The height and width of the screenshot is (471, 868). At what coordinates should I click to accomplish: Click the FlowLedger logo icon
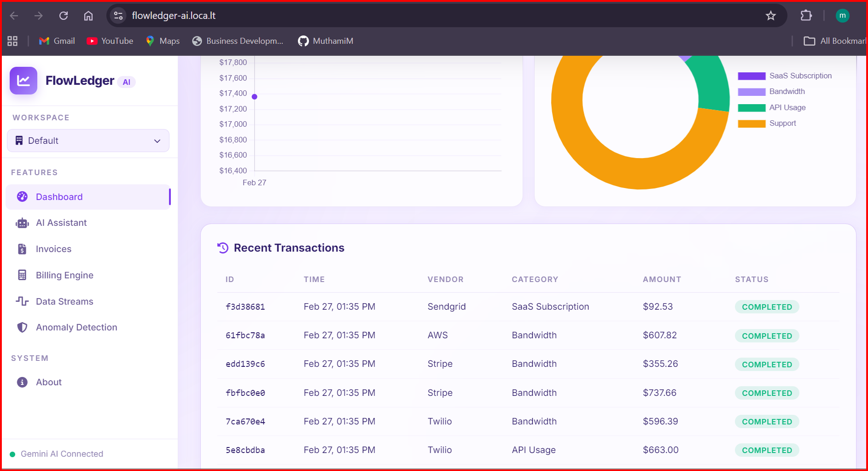23,81
